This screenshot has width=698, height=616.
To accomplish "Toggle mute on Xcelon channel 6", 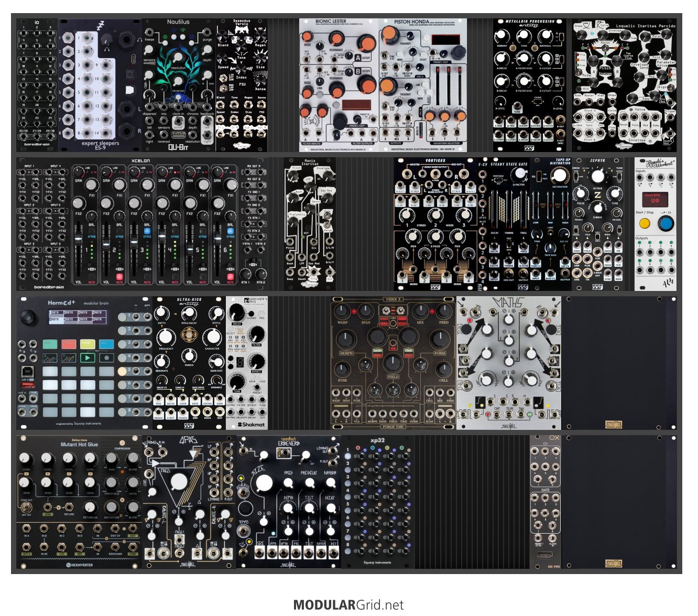I will [x=230, y=277].
